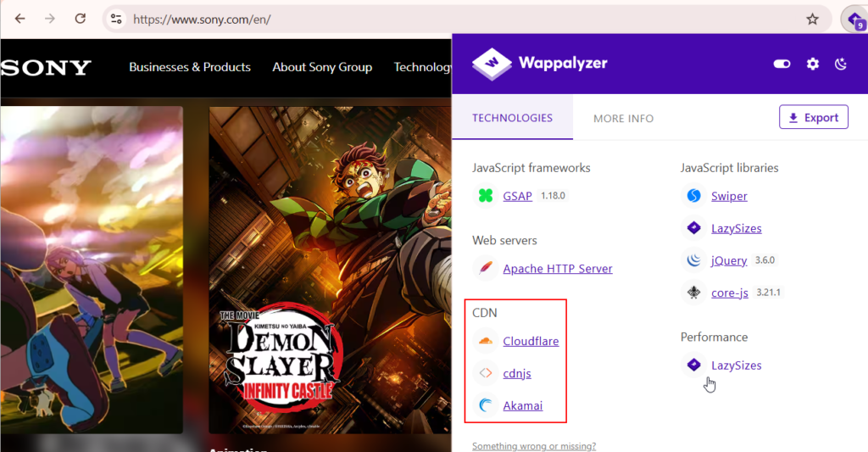Viewport: 868px width, 452px height.
Task: Click the Export button
Action: 813,117
